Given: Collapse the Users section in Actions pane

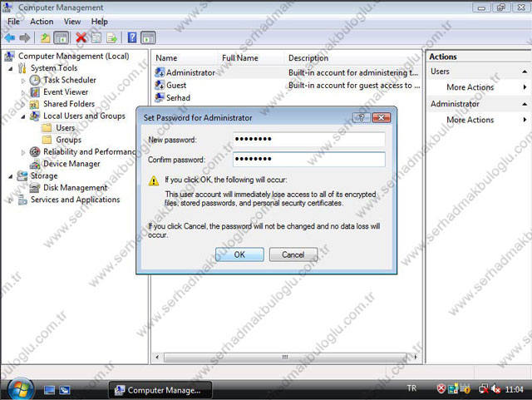Looking at the screenshot, I should pos(525,72).
